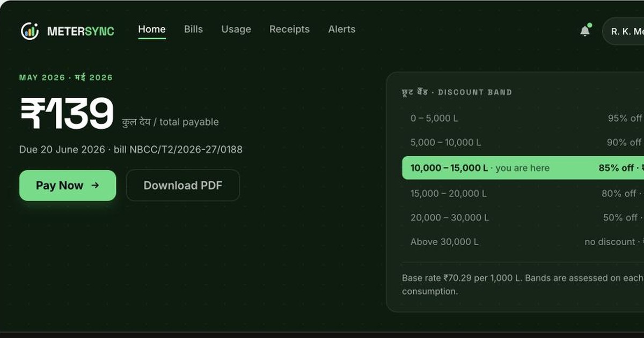Image resolution: width=644 pixels, height=338 pixels.
Task: View the Receipts tab
Action: (x=289, y=30)
